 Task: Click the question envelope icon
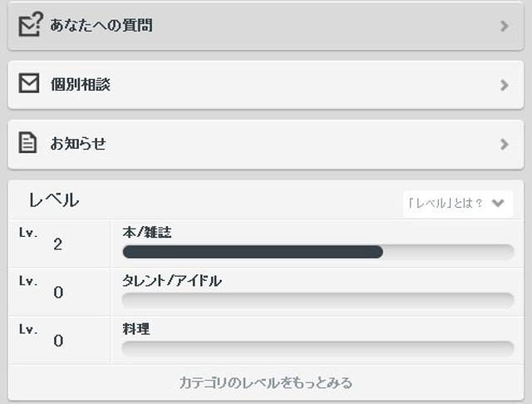[30, 25]
